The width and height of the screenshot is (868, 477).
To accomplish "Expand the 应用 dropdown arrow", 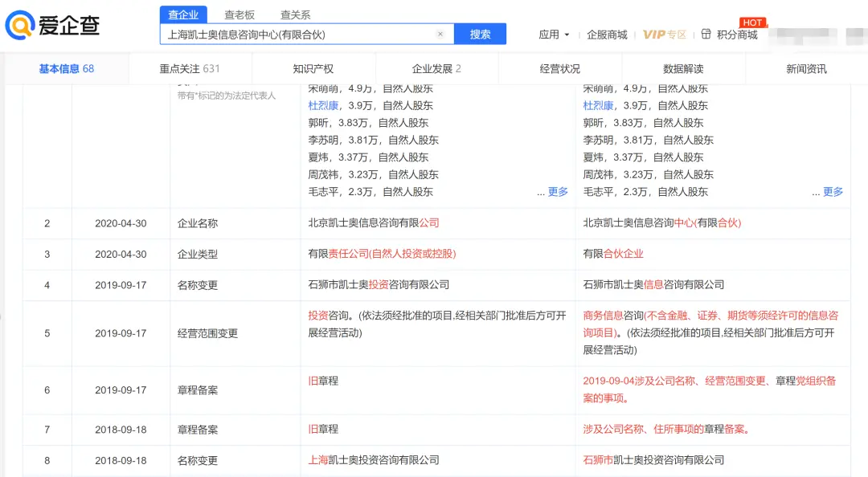I will (x=567, y=35).
